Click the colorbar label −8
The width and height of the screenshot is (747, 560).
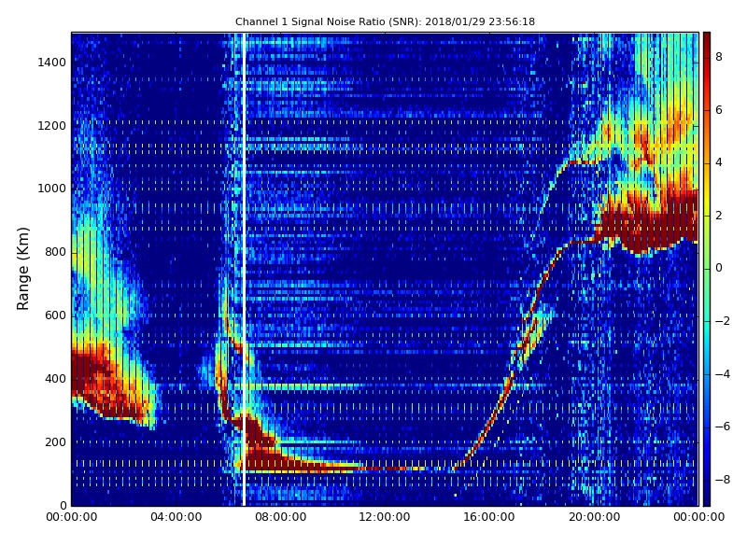(723, 480)
